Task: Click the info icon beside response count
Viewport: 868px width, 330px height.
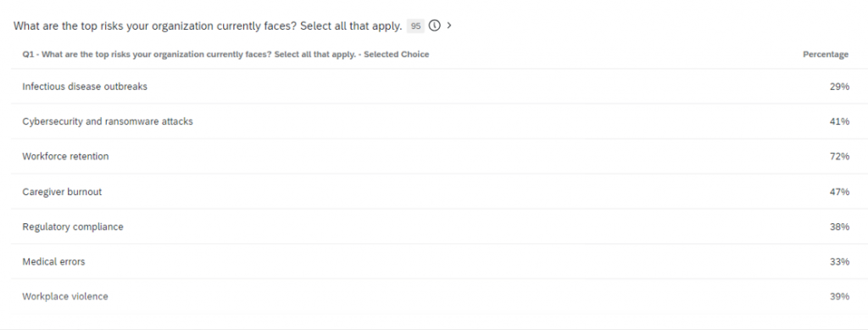Action: pyautogui.click(x=435, y=25)
